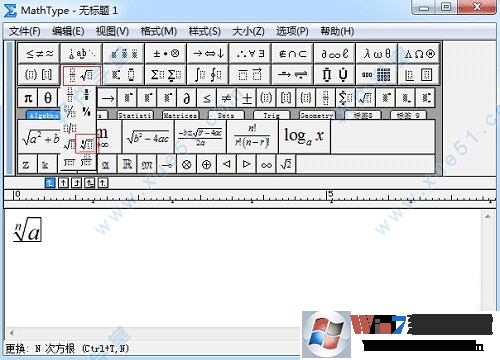
Task: Select the center-justified tab stop button
Action: coord(63,183)
